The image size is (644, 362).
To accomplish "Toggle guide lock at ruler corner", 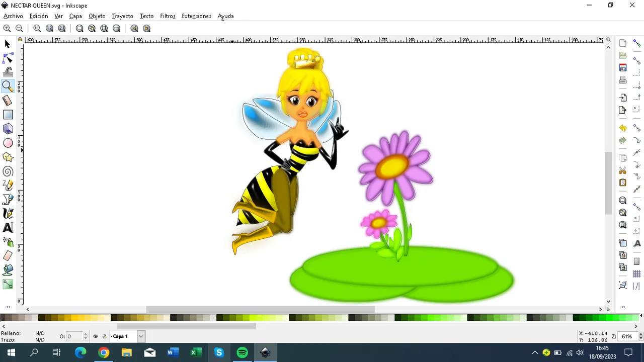I will click(20, 40).
